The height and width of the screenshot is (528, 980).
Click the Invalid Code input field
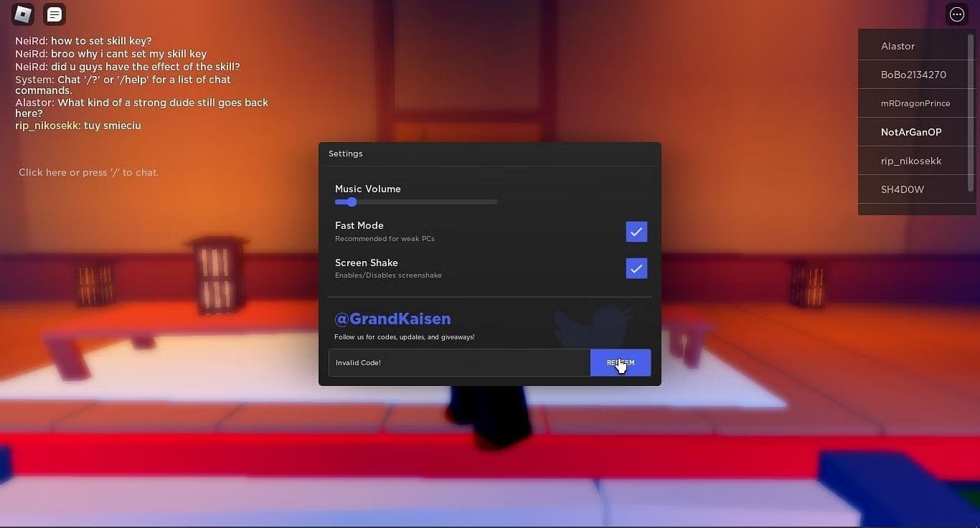pos(459,362)
